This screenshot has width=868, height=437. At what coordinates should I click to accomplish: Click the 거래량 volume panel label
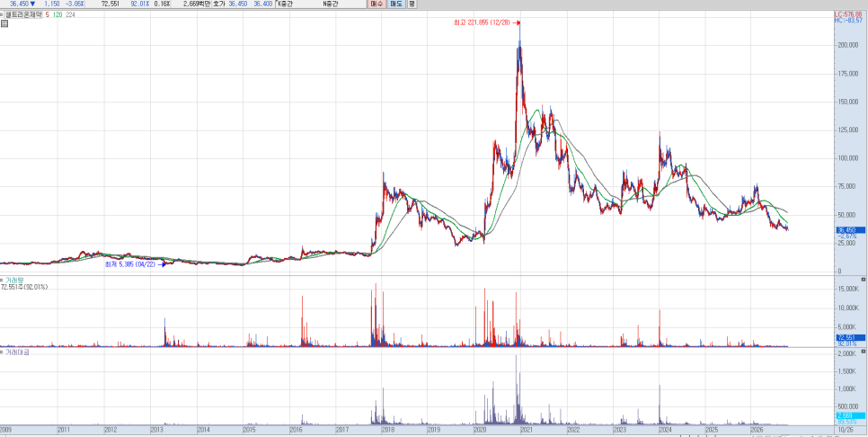(x=13, y=281)
